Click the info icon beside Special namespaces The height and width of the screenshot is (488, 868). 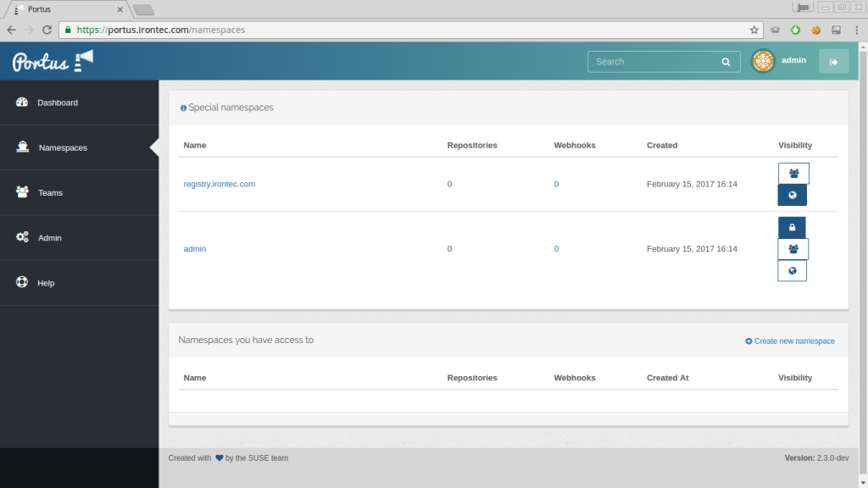pyautogui.click(x=183, y=108)
